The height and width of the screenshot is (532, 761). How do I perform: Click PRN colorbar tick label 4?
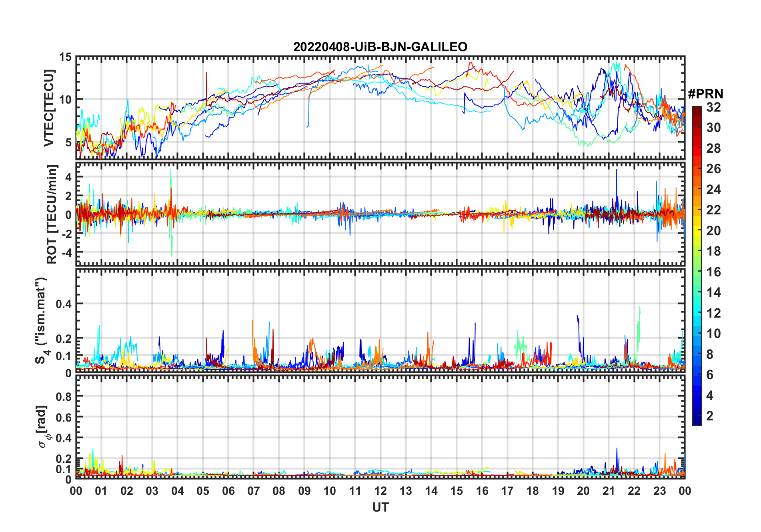(710, 396)
